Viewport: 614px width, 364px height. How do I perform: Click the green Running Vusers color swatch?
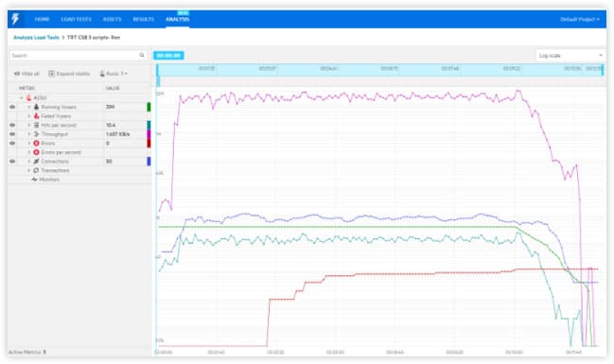(x=149, y=107)
